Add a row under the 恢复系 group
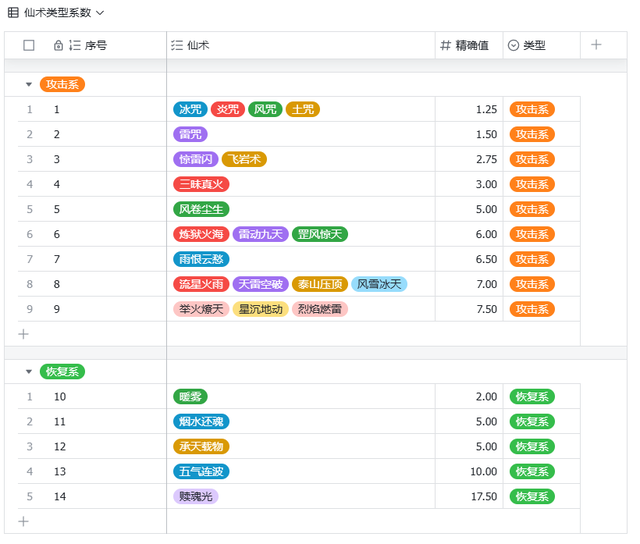640x544 pixels. coord(24,521)
